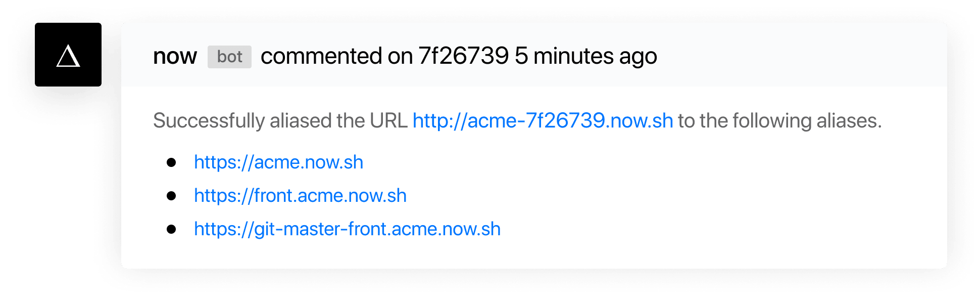Open the 'now' author profile name

click(x=175, y=56)
